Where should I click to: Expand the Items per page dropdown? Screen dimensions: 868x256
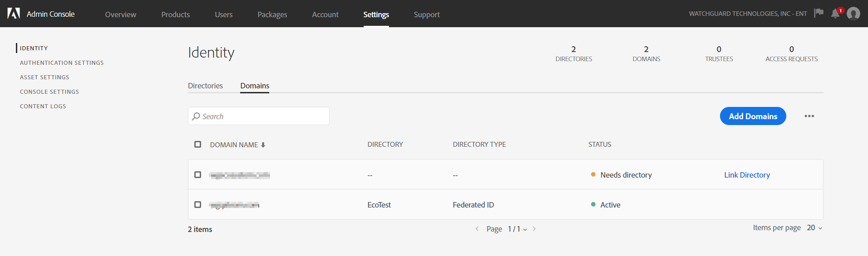[814, 228]
